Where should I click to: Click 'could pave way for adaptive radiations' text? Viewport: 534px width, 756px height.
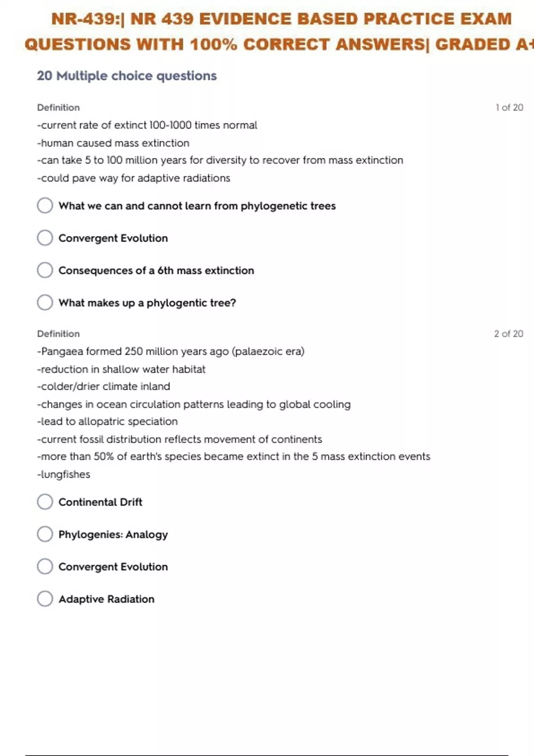(133, 178)
